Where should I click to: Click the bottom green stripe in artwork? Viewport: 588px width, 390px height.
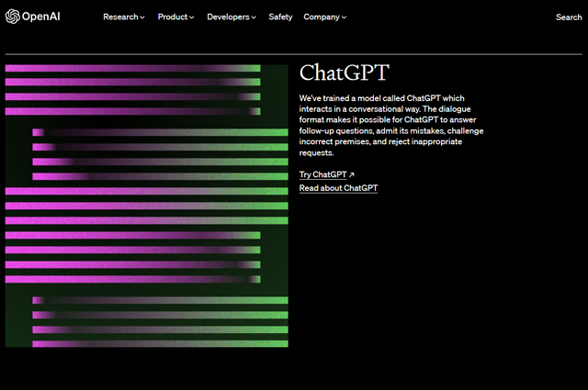point(161,344)
